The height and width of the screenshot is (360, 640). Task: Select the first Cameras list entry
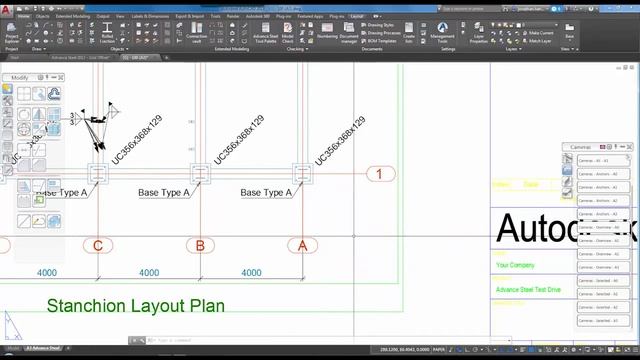coord(603,160)
